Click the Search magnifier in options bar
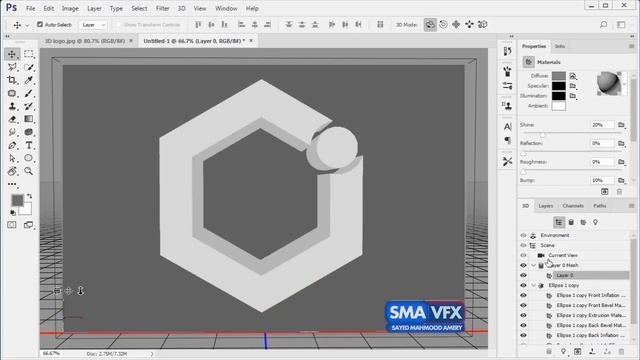 point(603,24)
